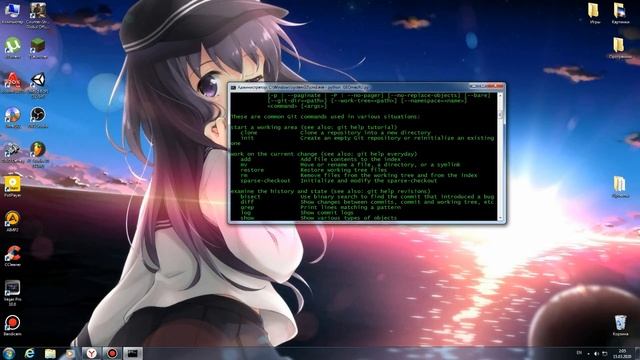
Task: Click the 'restore' command line in console
Action: pos(313,170)
